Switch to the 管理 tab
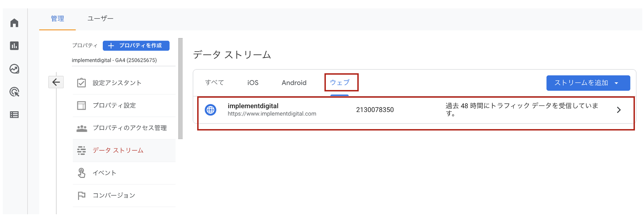The width and height of the screenshot is (644, 224). click(57, 19)
